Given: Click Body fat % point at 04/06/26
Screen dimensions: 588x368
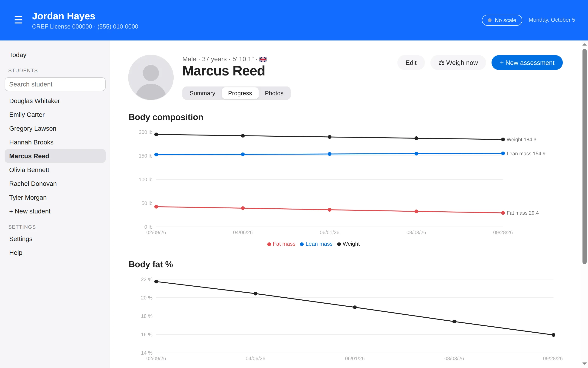Looking at the screenshot, I should (255, 293).
